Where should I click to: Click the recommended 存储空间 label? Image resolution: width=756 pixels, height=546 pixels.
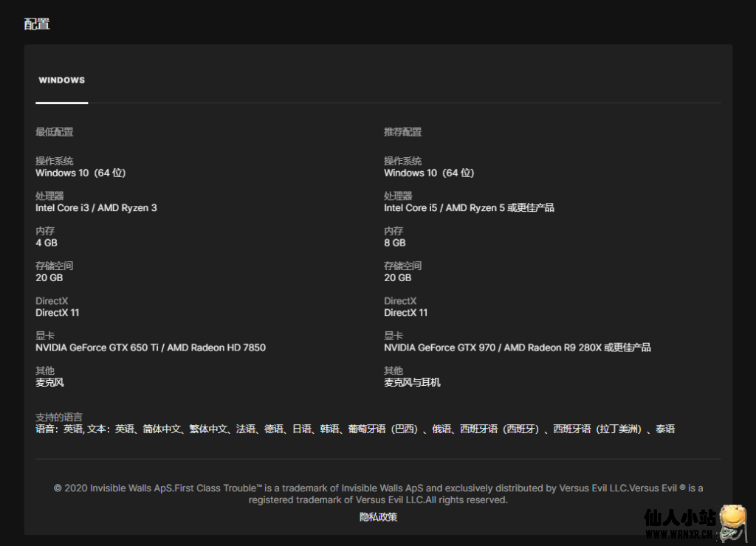(x=402, y=266)
